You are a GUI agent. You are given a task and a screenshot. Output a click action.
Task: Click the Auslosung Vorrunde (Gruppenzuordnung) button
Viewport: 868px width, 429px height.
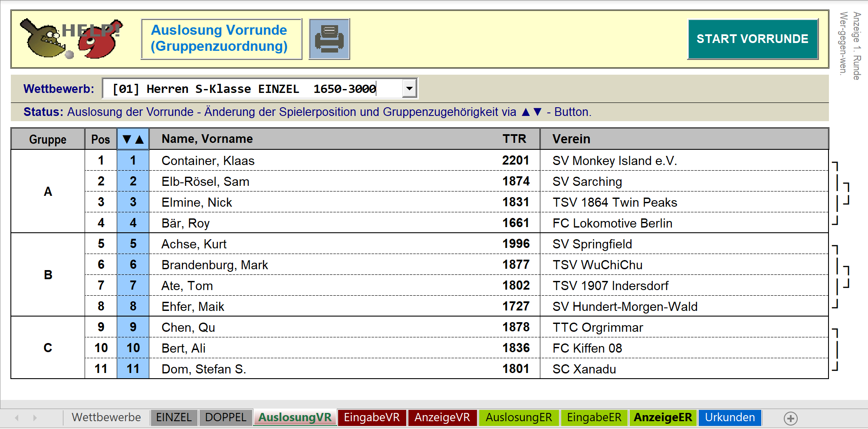(x=221, y=39)
